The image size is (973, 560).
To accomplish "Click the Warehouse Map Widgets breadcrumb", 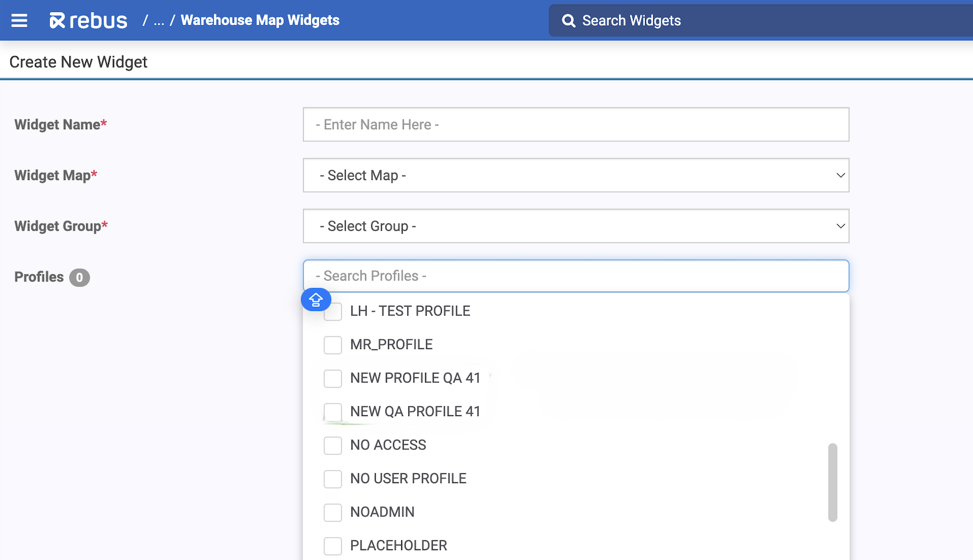I will pos(260,20).
